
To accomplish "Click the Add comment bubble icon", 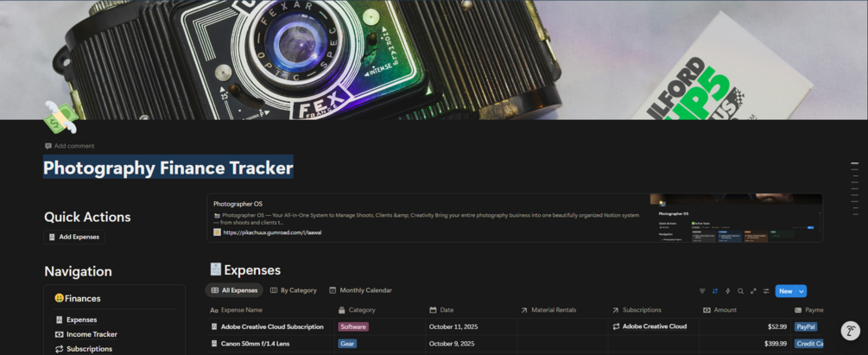I will (48, 146).
